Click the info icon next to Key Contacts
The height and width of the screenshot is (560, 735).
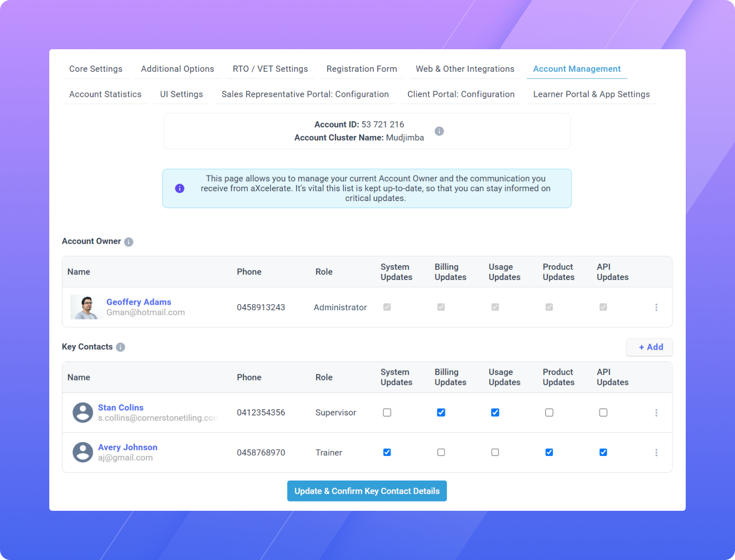coord(121,347)
